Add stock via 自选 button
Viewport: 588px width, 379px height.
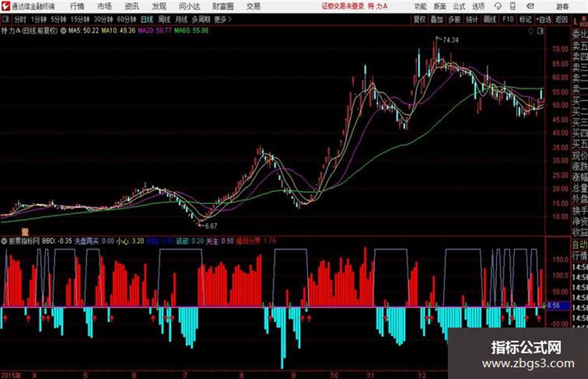(x=543, y=19)
